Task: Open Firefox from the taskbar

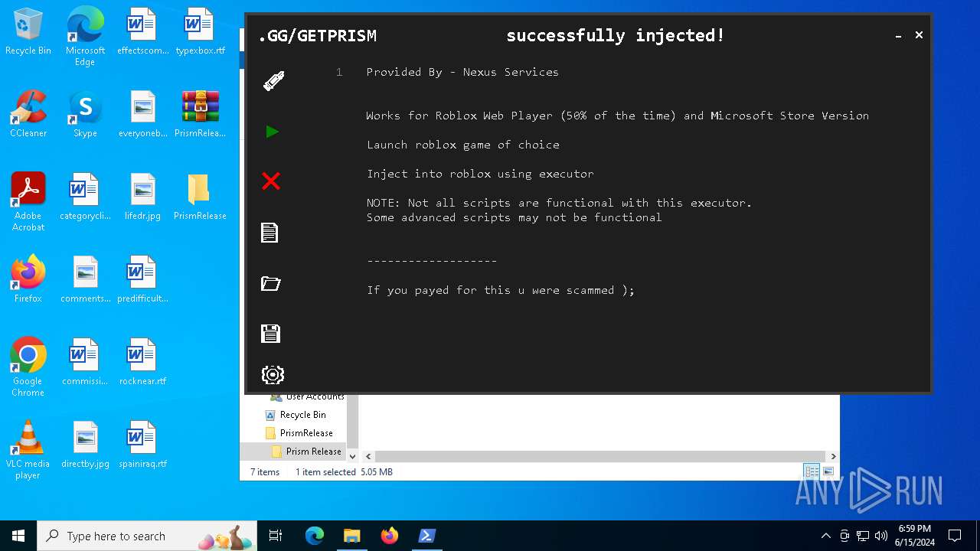Action: coord(390,536)
